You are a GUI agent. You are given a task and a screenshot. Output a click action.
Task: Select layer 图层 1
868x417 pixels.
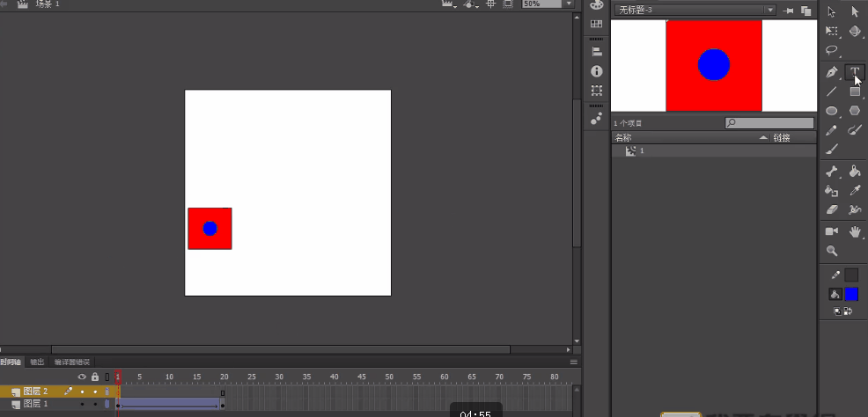coord(36,405)
